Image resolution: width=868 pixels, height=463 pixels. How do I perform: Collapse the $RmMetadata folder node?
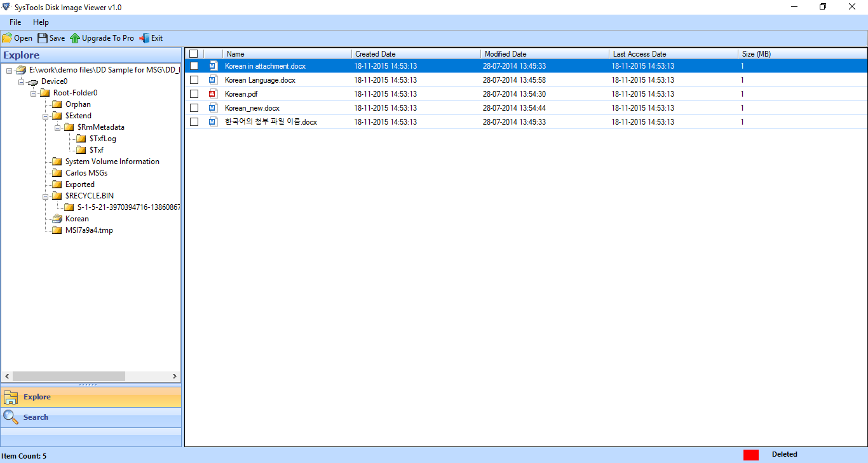coord(57,127)
